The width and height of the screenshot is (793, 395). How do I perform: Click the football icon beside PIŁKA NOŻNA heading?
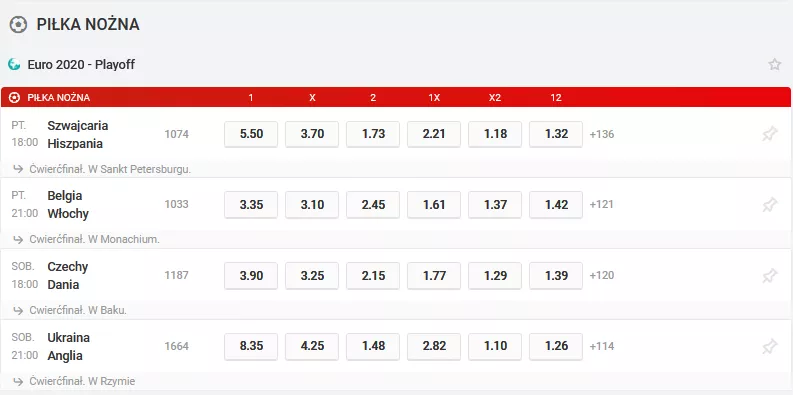18,24
